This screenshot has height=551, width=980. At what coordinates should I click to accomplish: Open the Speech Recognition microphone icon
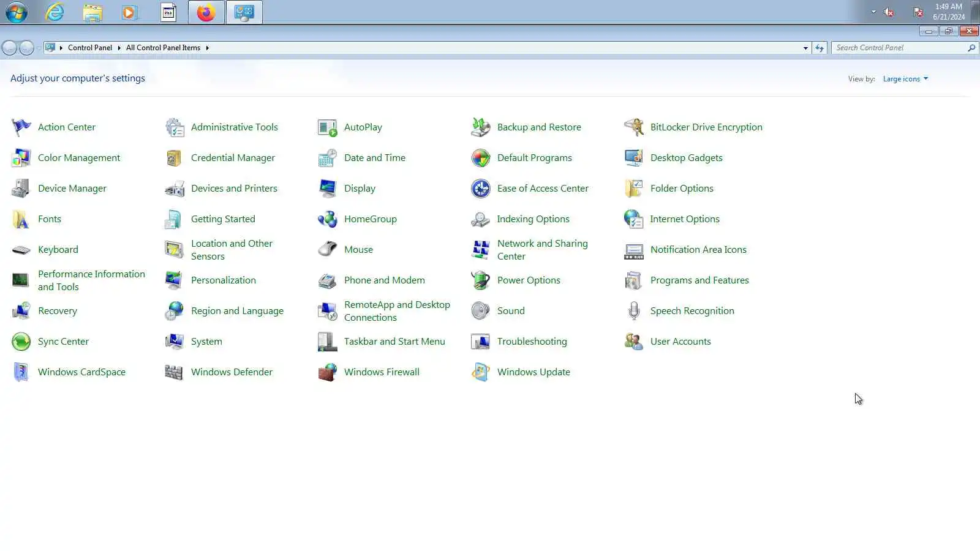click(634, 311)
